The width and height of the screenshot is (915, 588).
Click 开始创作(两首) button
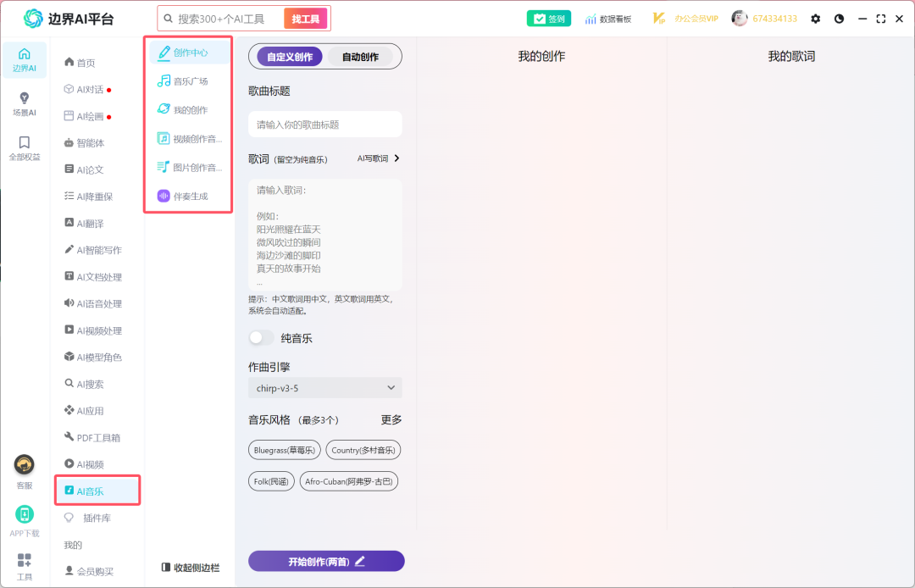tap(326, 561)
